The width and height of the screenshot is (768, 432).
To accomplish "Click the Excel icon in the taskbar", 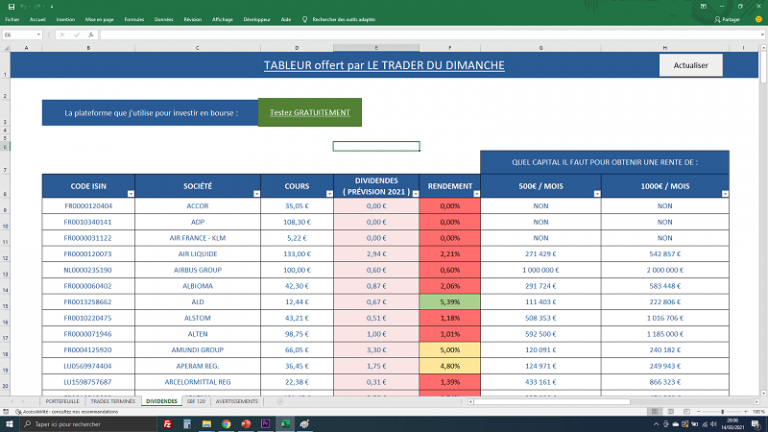I will pos(285,424).
